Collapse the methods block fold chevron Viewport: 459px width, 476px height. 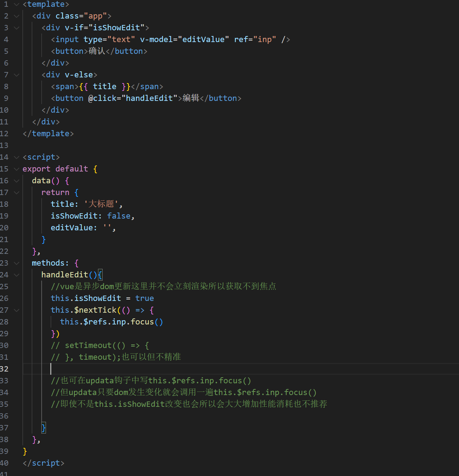pos(16,263)
